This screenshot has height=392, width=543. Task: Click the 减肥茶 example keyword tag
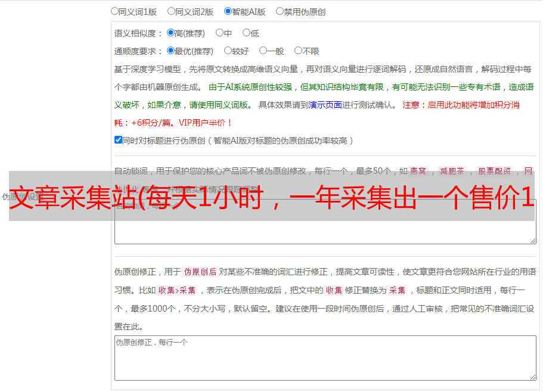(x=452, y=171)
